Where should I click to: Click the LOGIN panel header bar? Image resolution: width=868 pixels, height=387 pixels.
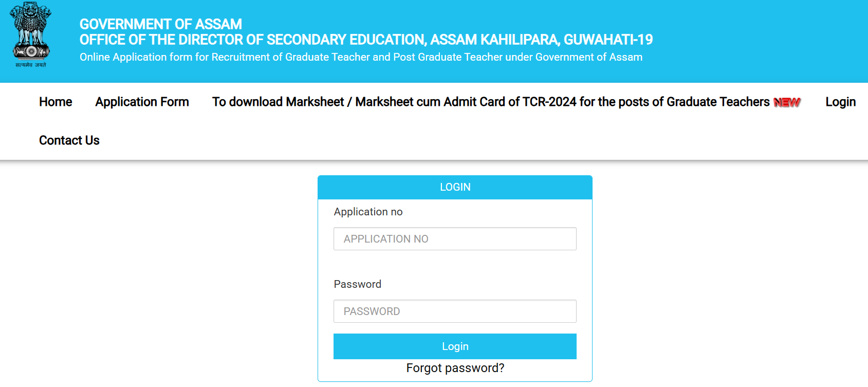[x=455, y=187]
